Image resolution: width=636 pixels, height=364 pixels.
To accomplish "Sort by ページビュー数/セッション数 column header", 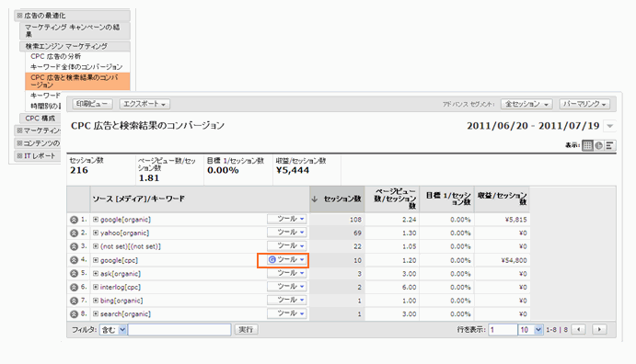I will (392, 199).
